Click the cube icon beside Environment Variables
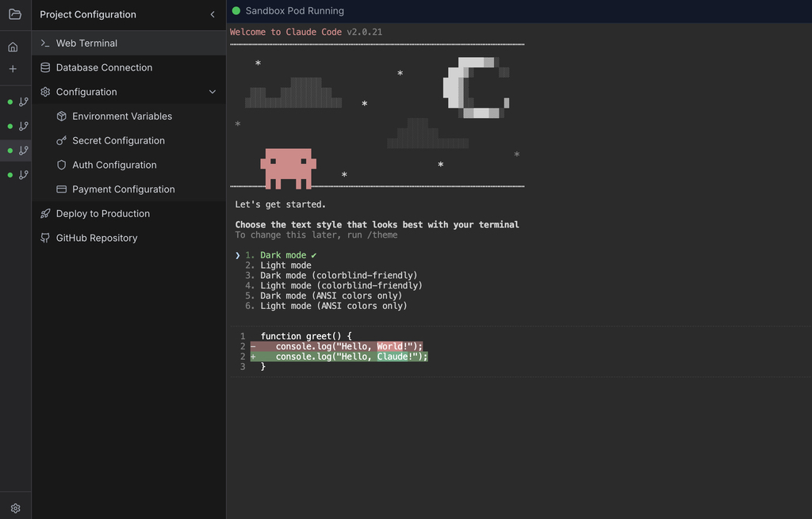Viewport: 812px width, 519px height. [x=62, y=116]
